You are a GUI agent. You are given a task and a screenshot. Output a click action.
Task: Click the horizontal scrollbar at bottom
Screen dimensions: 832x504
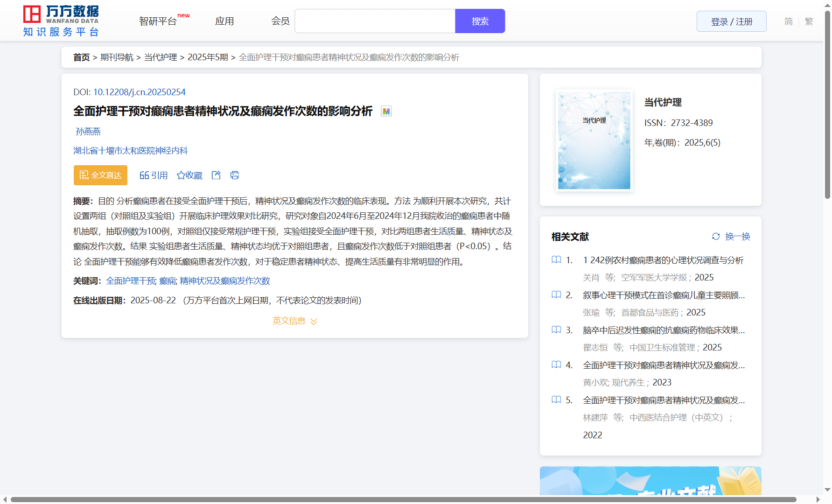tap(403, 499)
